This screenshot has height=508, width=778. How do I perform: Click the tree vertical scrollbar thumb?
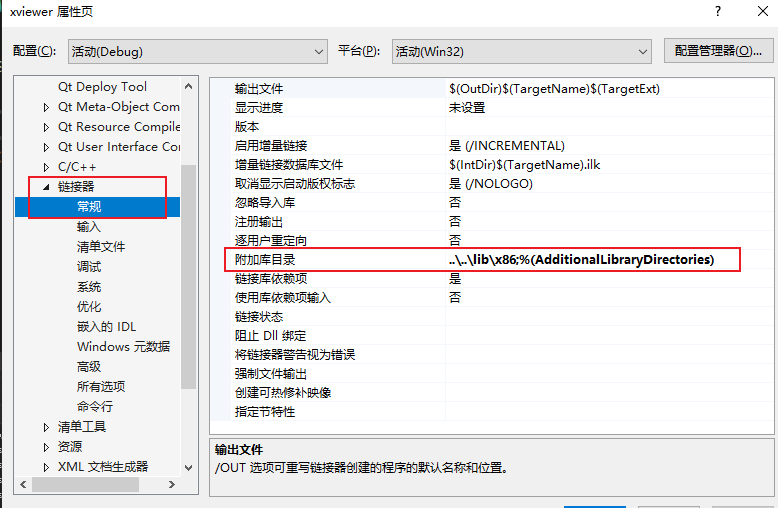(189, 276)
